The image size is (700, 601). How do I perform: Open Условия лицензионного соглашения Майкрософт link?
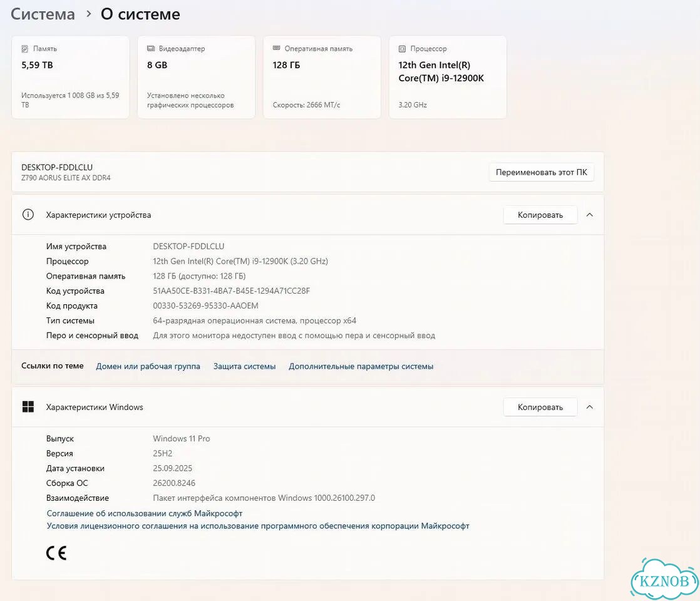[257, 526]
